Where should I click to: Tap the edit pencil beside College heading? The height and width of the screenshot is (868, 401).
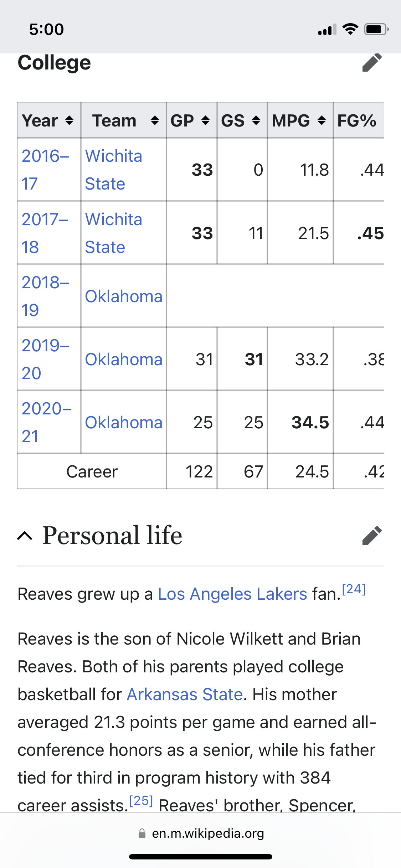(372, 63)
